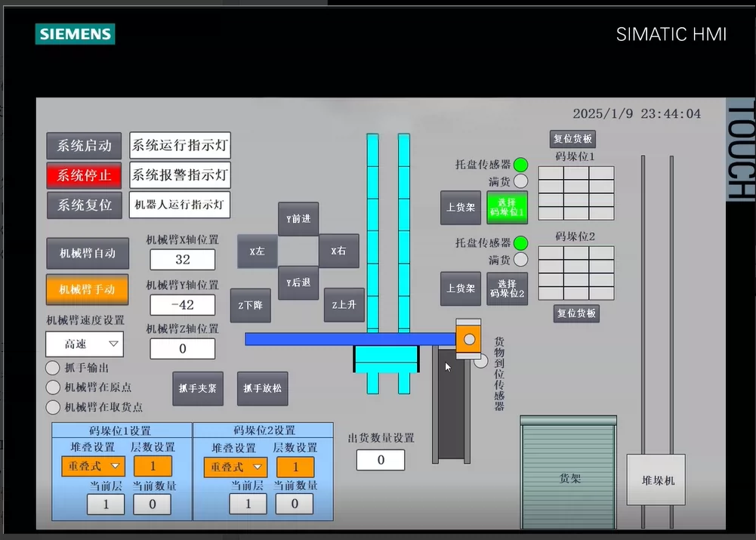Screen dimensions: 756x540
Task: Open the 高速 speed dropdown
Action: 85,344
